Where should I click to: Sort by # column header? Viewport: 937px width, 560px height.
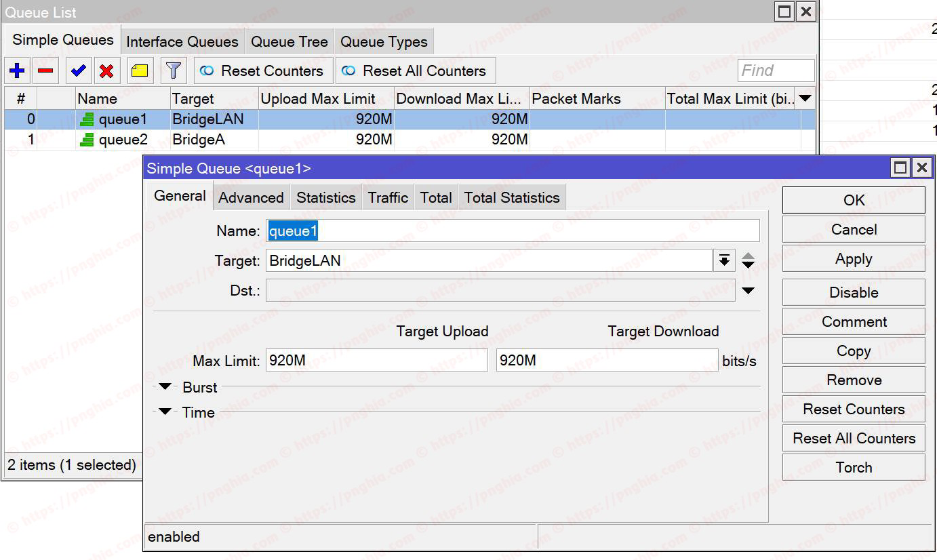pos(20,98)
